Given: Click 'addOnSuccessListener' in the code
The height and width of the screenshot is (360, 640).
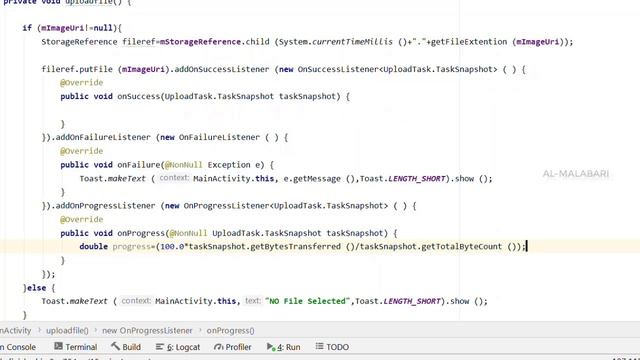Looking at the screenshot, I should click(x=222, y=69).
